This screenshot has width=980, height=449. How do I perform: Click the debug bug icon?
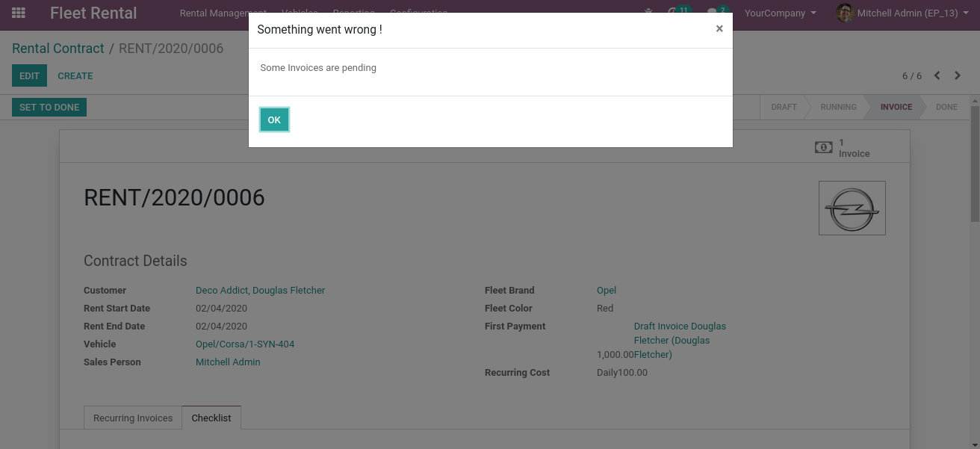tap(648, 11)
